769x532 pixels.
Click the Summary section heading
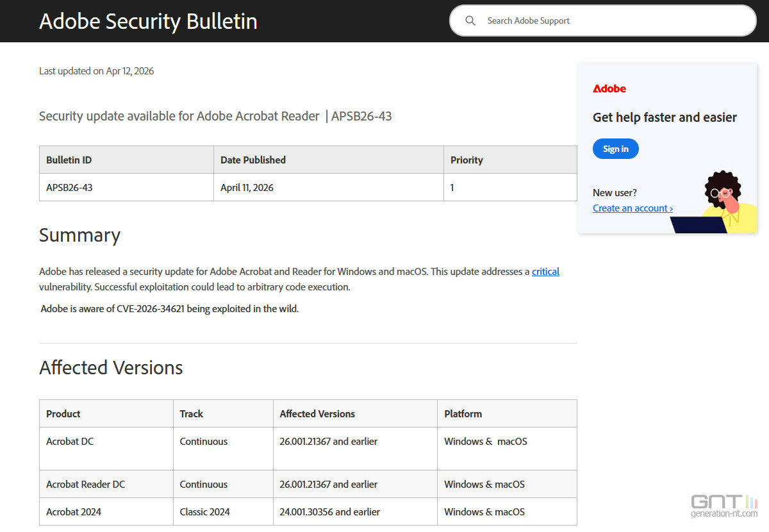(79, 235)
